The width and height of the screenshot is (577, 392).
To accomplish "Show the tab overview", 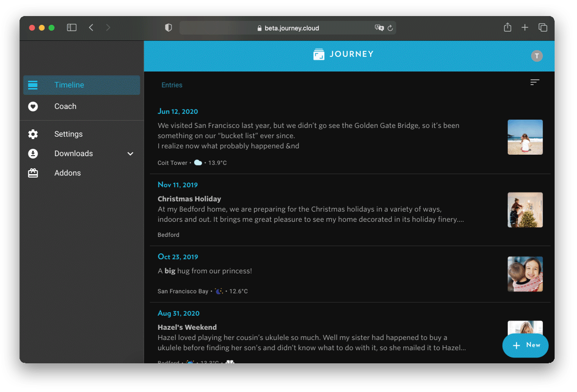I will [x=543, y=28].
